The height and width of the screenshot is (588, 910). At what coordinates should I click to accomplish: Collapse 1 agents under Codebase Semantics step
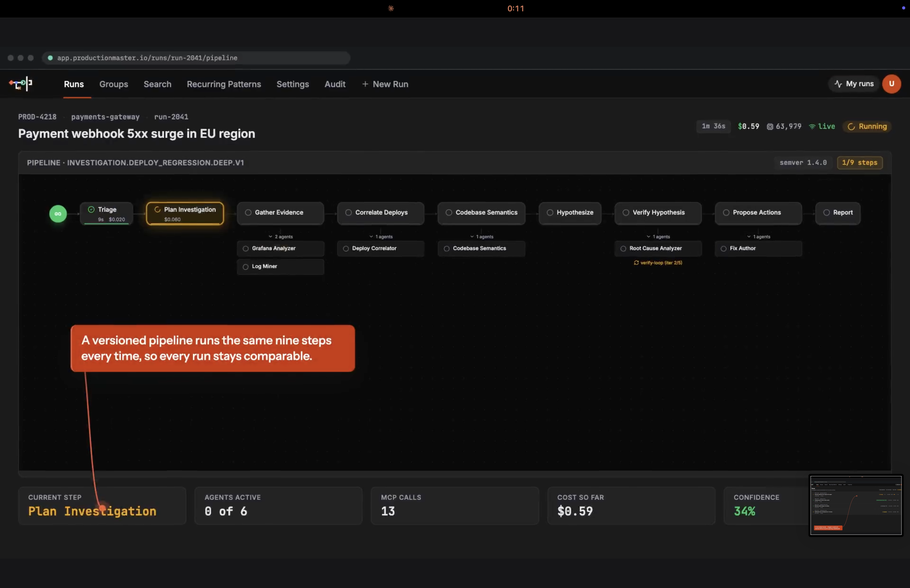coord(482,237)
